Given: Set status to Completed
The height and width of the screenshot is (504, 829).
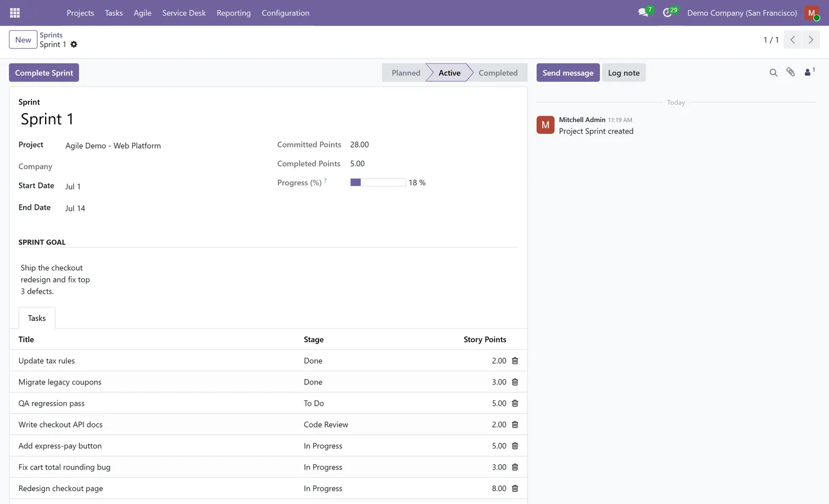Looking at the screenshot, I should tap(498, 73).
